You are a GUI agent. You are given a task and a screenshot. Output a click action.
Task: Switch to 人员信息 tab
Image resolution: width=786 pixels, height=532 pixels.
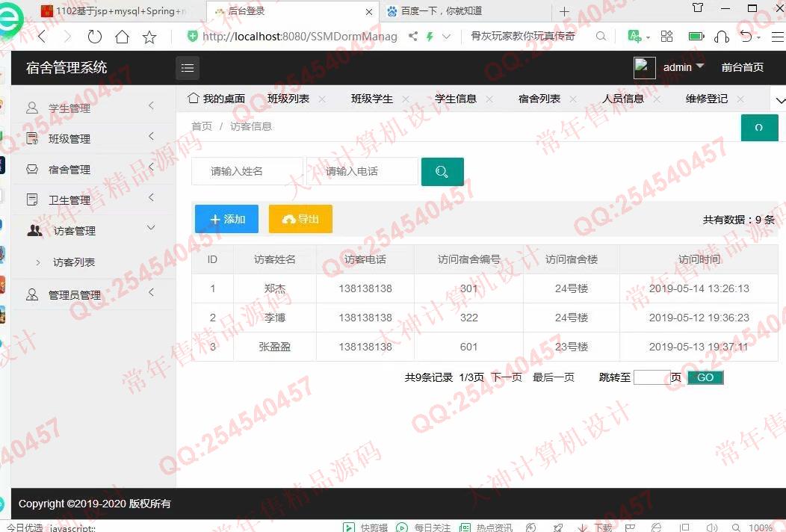(x=623, y=99)
